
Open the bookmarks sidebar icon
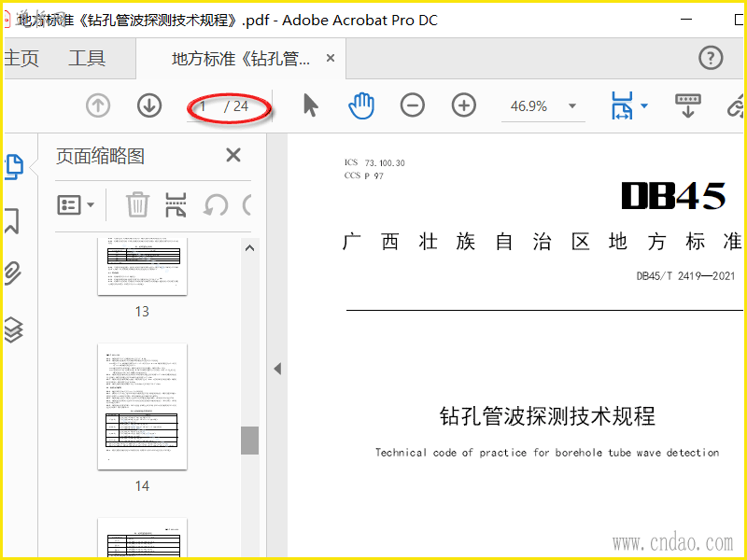tap(12, 220)
